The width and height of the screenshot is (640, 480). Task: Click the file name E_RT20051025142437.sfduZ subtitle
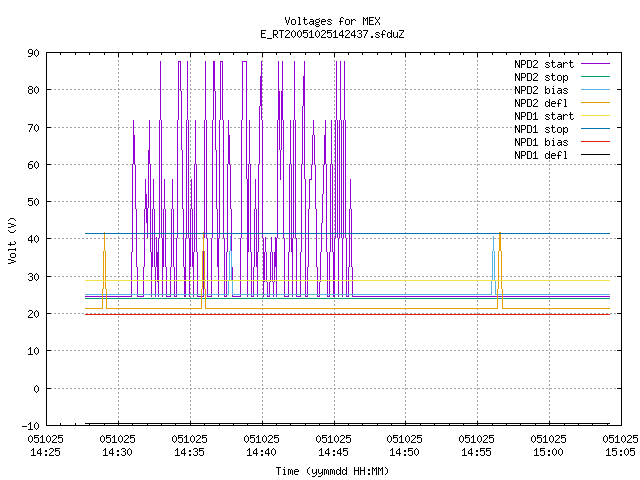point(332,34)
